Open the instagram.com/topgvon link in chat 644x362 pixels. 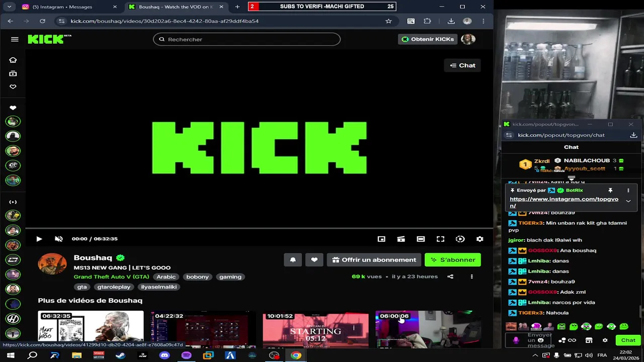[x=564, y=202]
